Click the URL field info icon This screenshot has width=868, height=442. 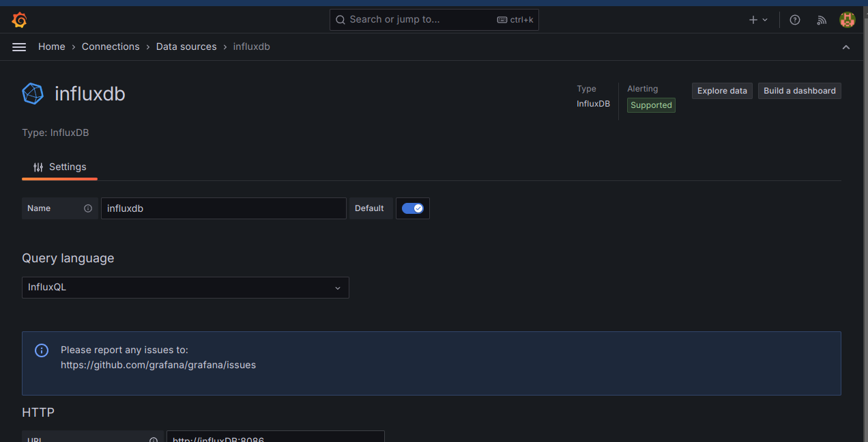click(x=154, y=440)
